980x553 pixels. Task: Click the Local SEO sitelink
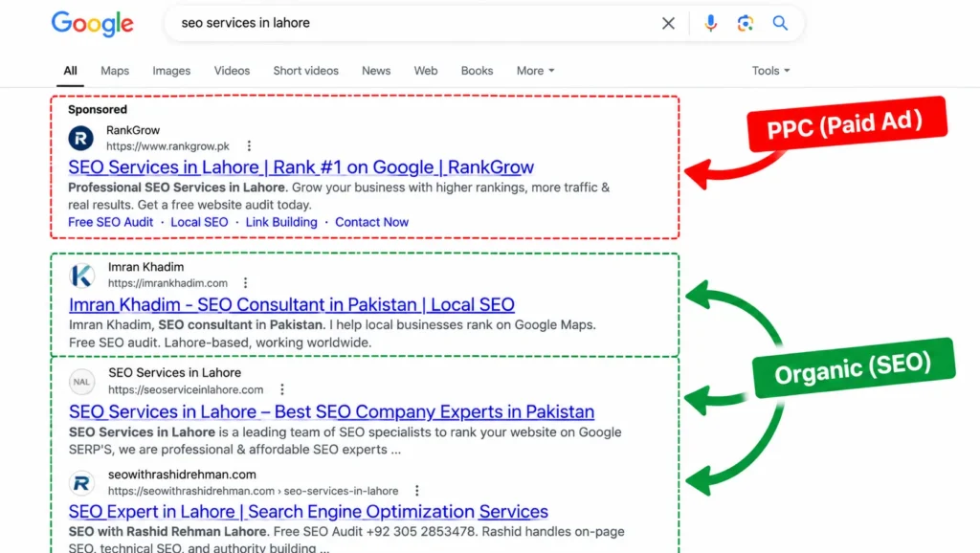(x=199, y=222)
